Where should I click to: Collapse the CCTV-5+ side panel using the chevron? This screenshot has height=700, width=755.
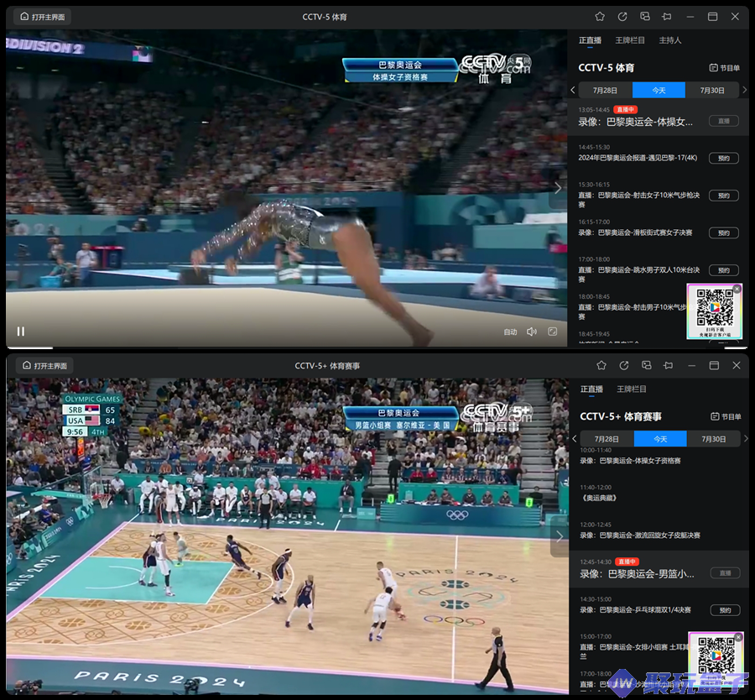(x=560, y=536)
